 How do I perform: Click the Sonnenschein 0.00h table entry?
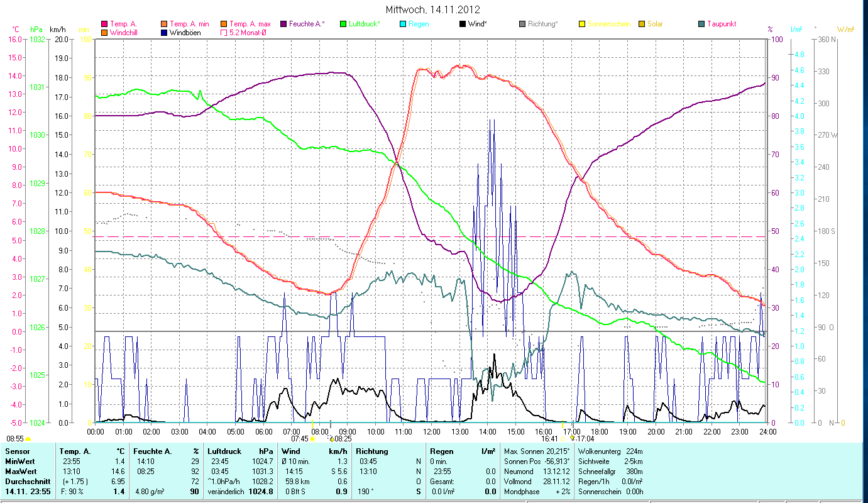point(612,492)
